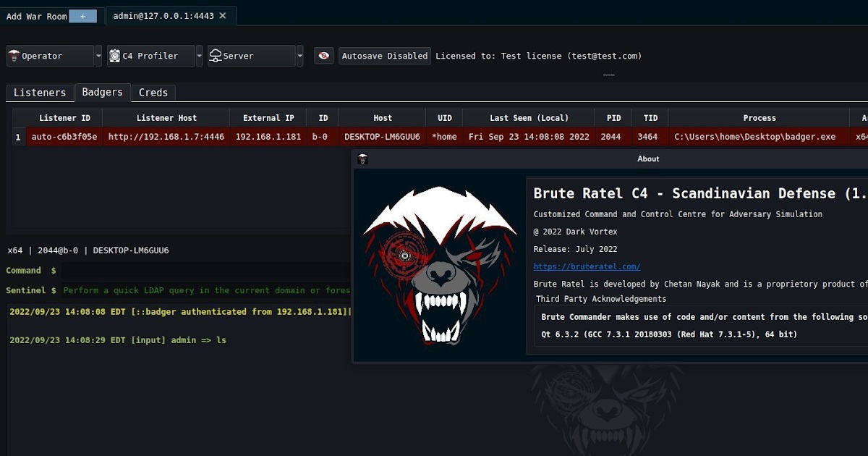Click the plus button beside Add War Room
Screen dimensions: 868x456
coord(82,16)
